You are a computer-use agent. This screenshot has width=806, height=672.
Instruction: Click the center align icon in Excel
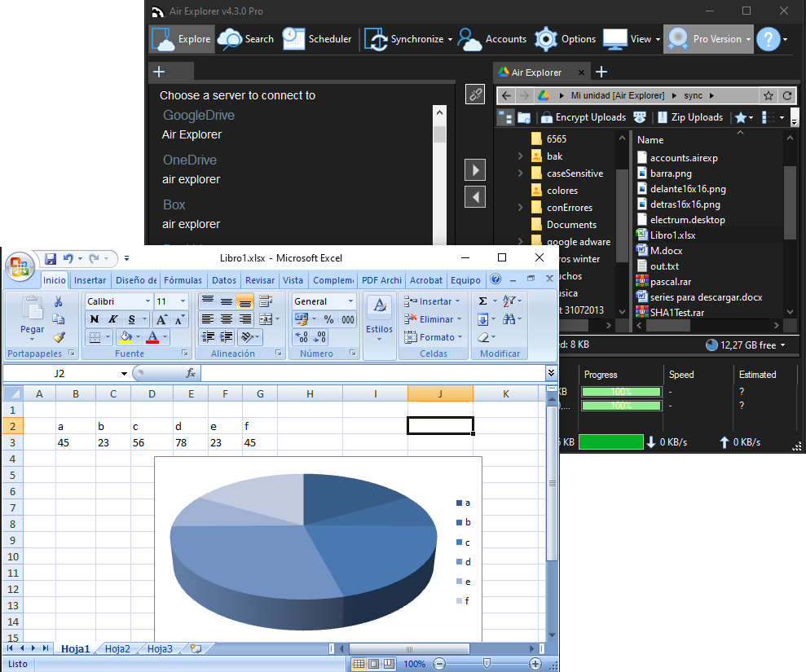227,319
